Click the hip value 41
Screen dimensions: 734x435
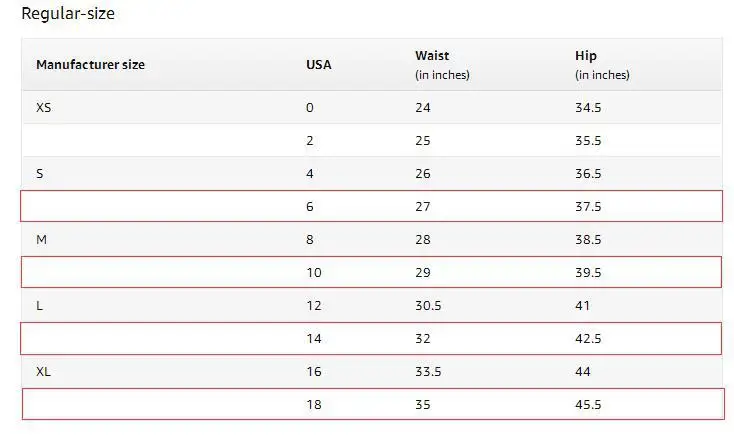(x=582, y=306)
